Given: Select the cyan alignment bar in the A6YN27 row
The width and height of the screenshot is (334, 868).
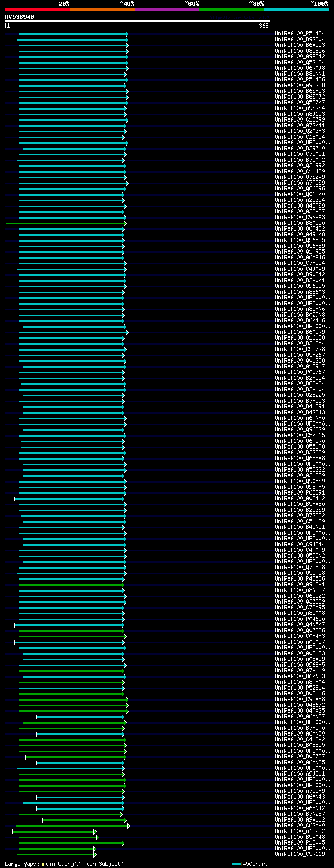Looking at the screenshot, I should tap(80, 717).
